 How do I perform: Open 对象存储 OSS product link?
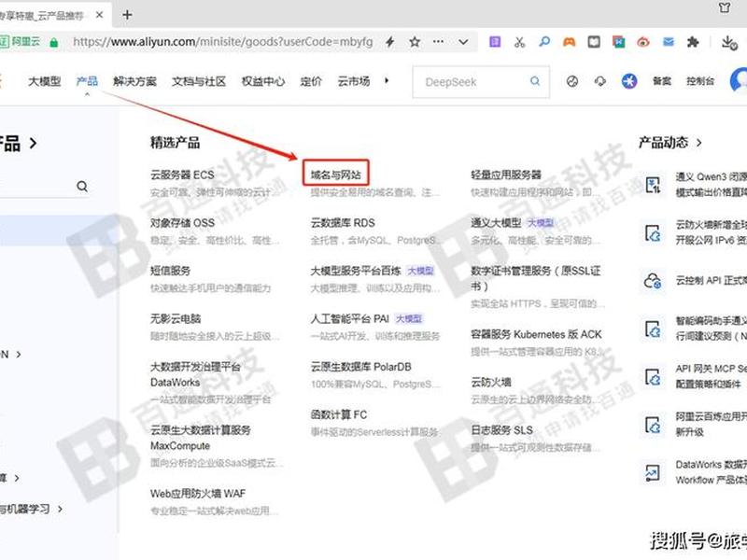point(182,223)
